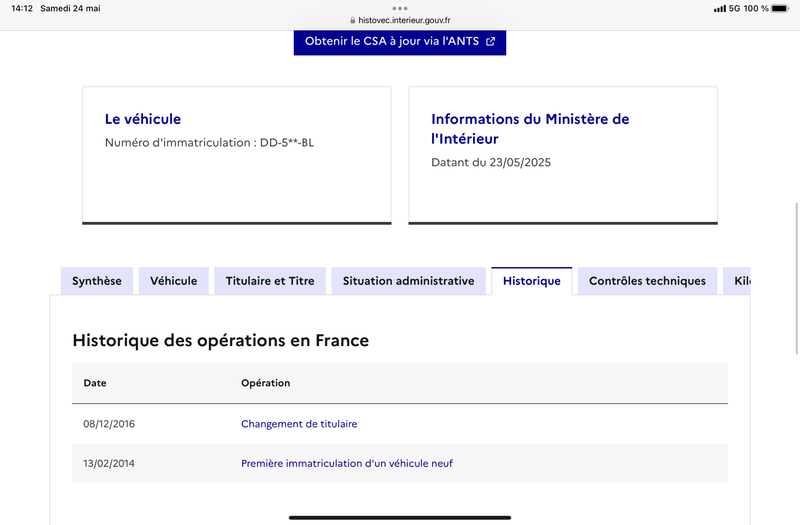Viewport: 800px width, 525px height.
Task: Select the registration number DD-5**-BL text
Action: tap(287, 143)
